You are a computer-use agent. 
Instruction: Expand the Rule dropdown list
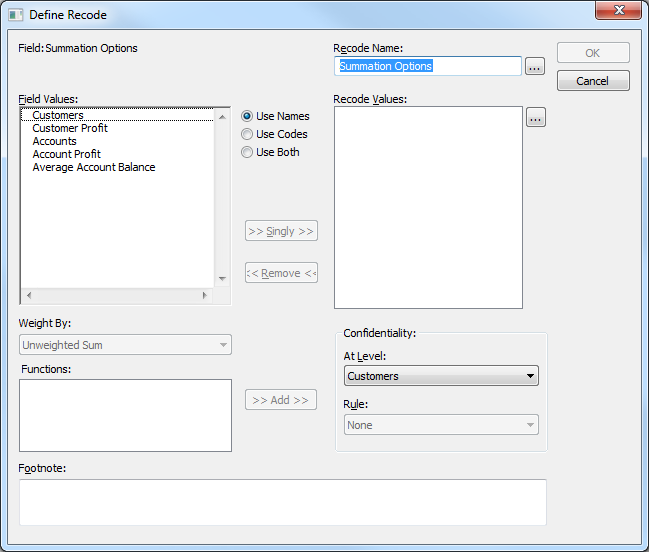pyautogui.click(x=441, y=425)
